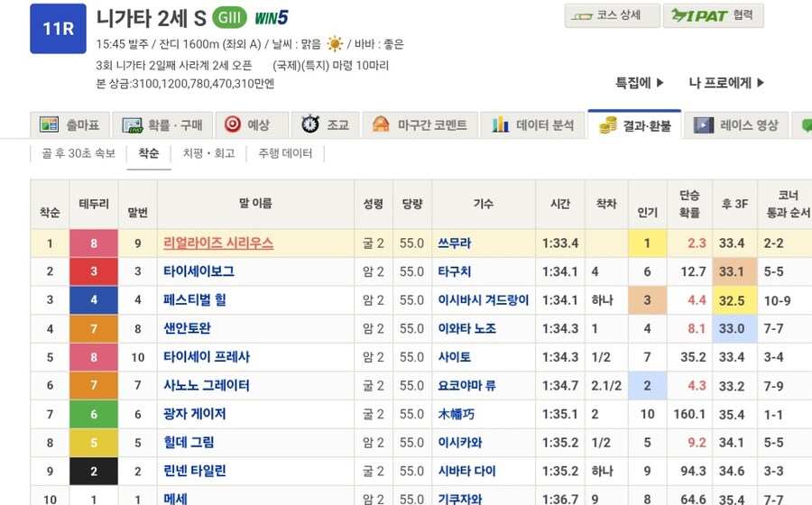Click the video icon on 레이스 영상
This screenshot has width=812, height=505.
click(703, 124)
